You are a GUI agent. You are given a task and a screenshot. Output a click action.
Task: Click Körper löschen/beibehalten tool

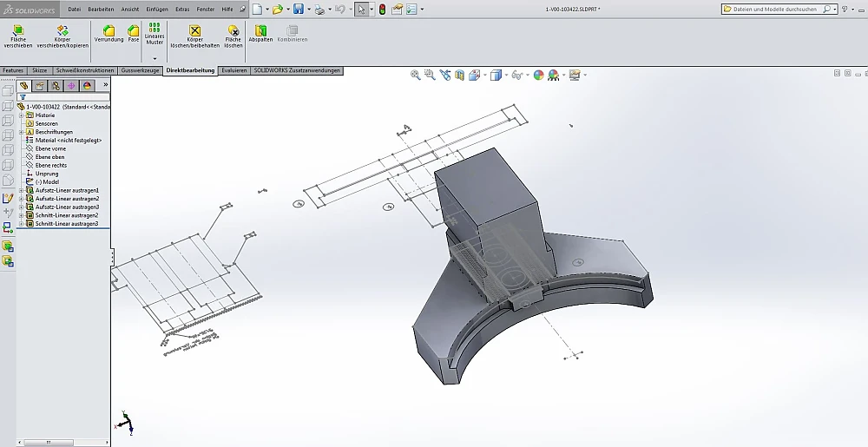click(x=194, y=35)
